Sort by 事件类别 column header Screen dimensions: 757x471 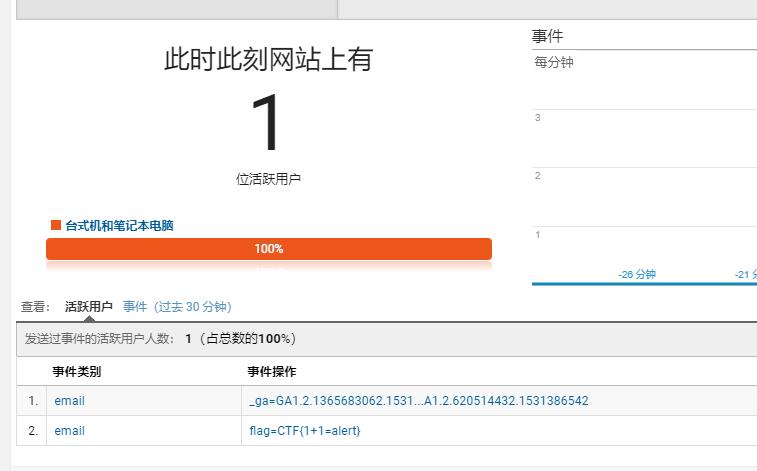tap(77, 372)
